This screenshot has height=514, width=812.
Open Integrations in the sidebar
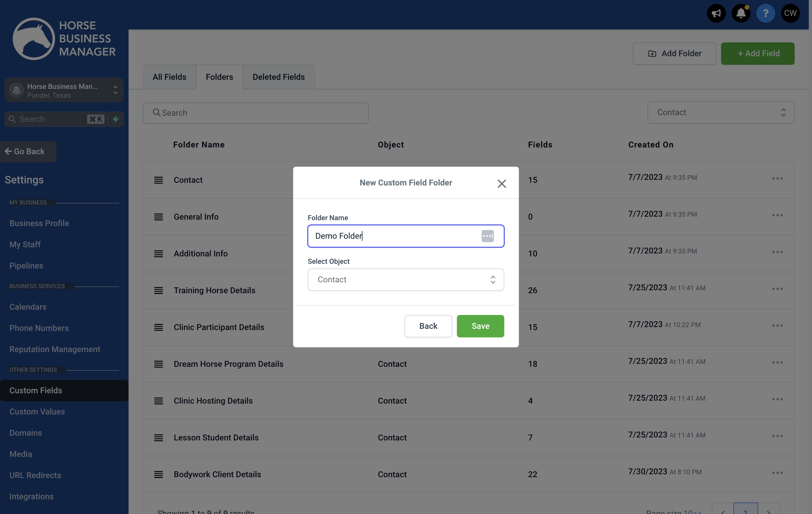31,497
